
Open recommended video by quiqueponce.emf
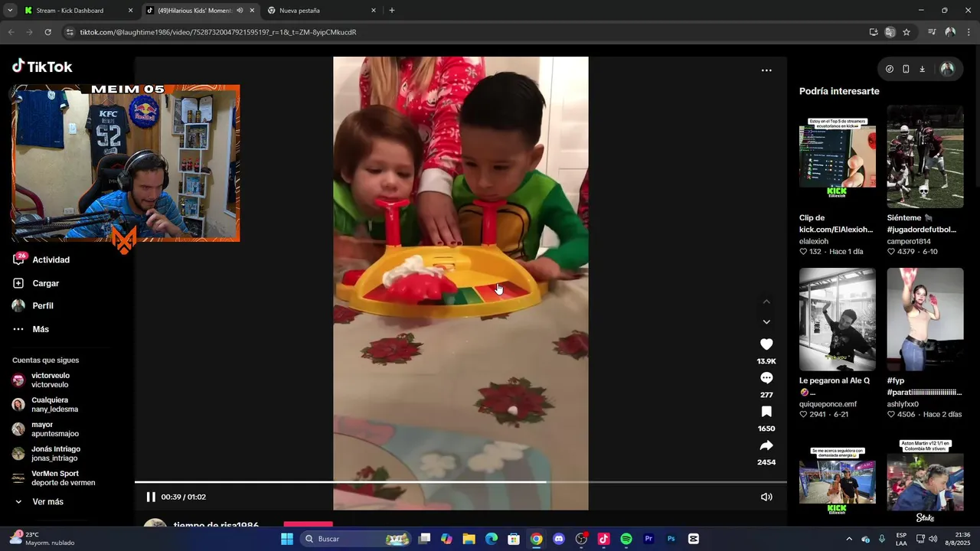click(838, 320)
